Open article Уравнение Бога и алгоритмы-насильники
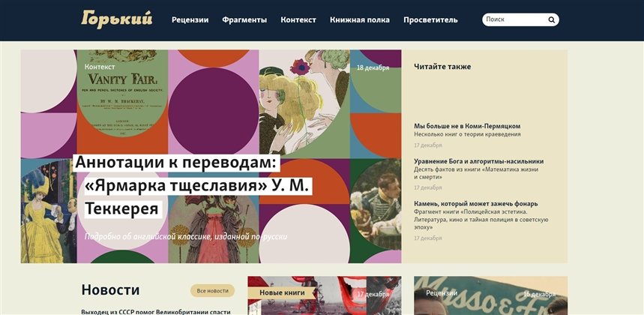The image size is (644, 315). tap(478, 161)
